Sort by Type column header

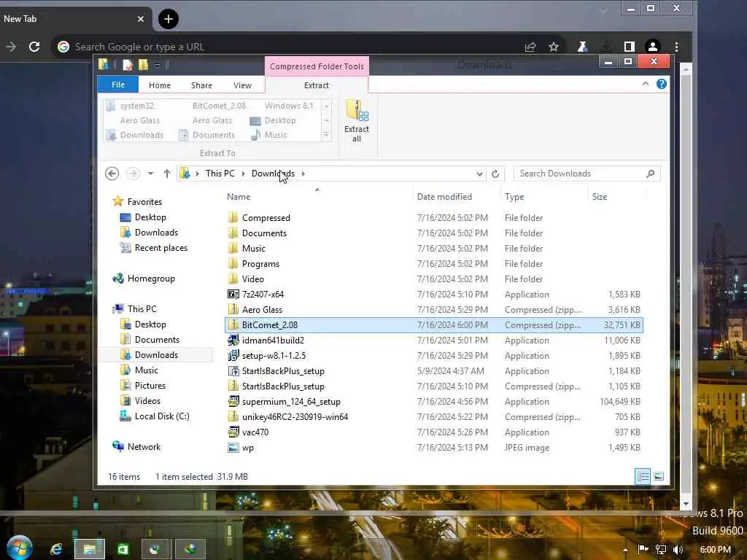coord(514,197)
